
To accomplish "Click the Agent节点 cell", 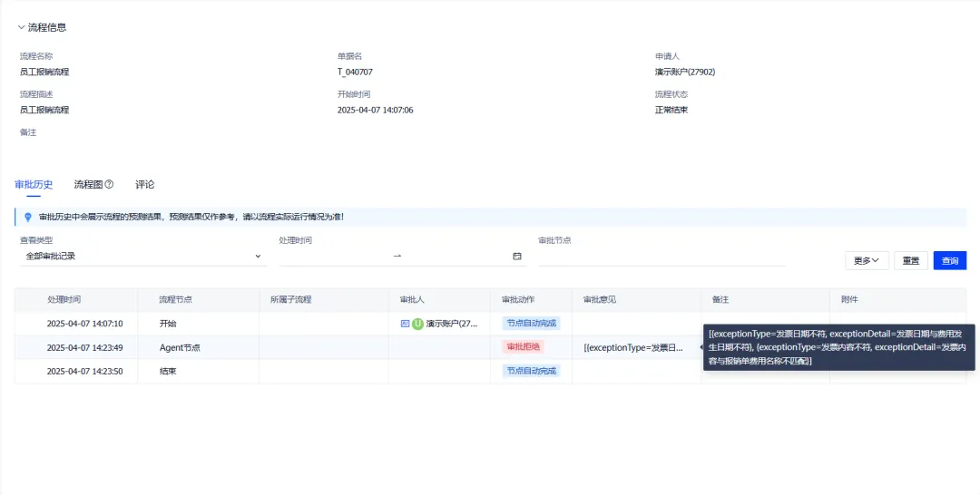I will [x=180, y=348].
